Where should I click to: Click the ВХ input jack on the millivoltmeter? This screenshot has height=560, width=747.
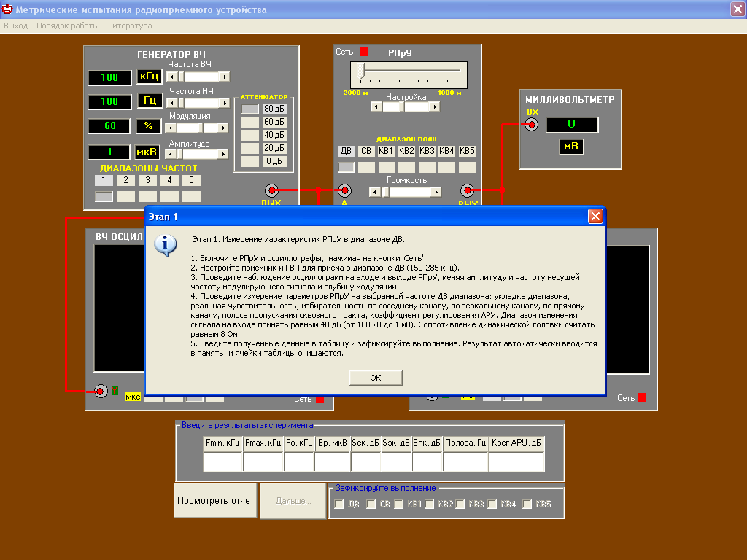click(532, 125)
